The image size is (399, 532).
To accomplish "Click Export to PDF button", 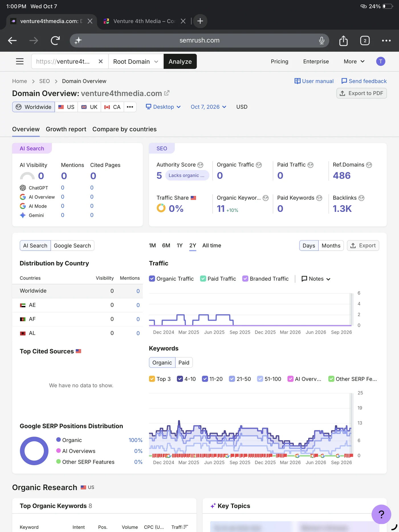I will click(x=361, y=93).
